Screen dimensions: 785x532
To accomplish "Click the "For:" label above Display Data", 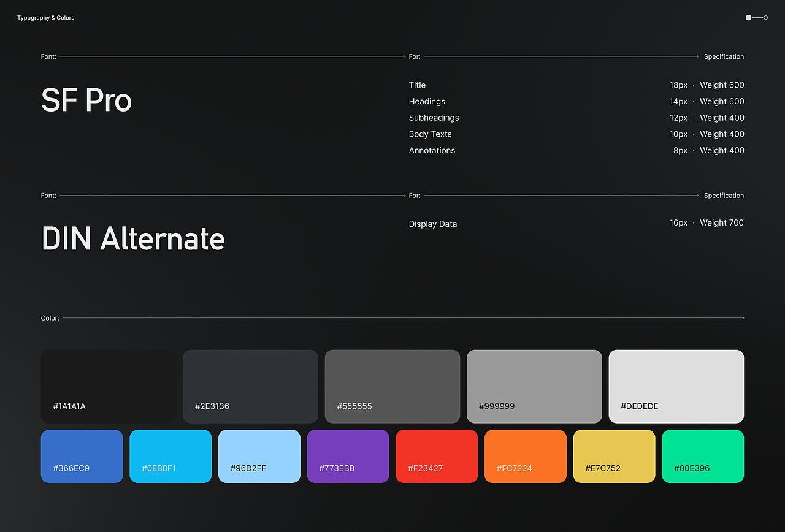I will click(415, 196).
